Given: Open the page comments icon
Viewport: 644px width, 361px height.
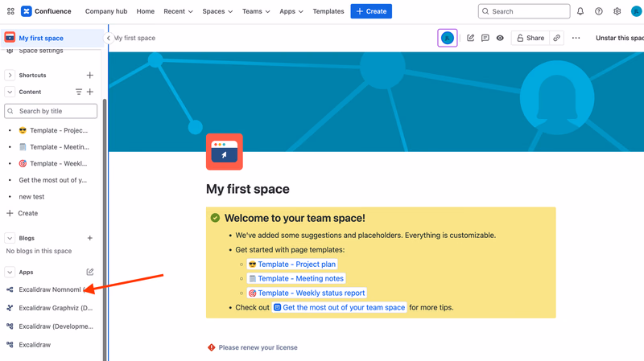Looking at the screenshot, I should point(485,38).
